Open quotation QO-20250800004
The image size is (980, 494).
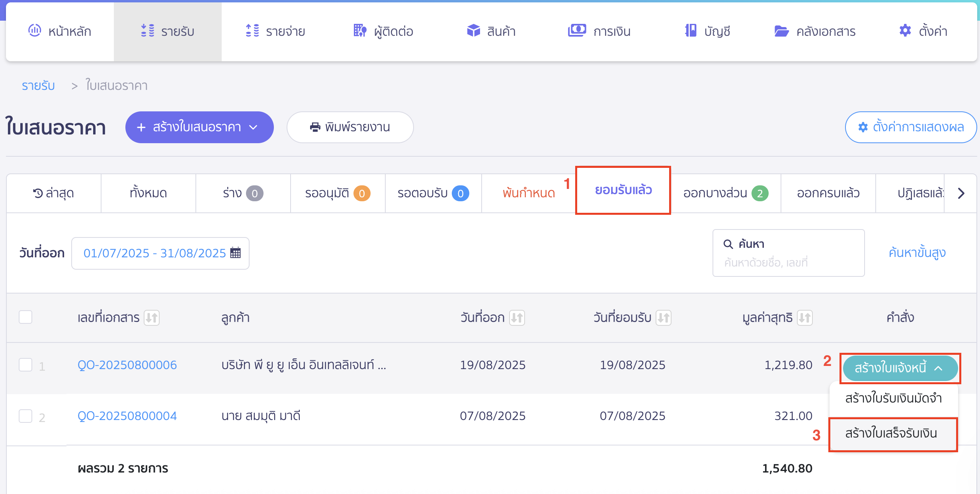[127, 416]
